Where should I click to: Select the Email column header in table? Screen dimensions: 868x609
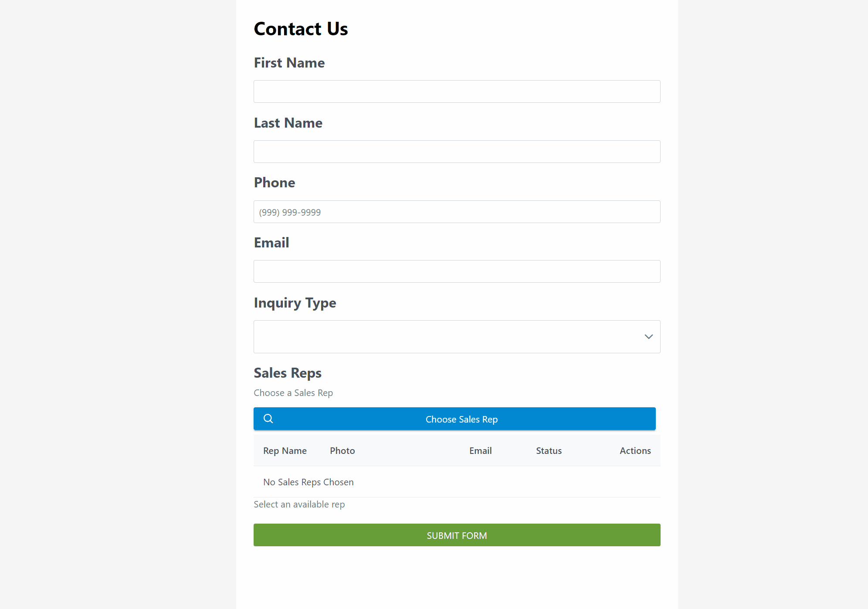[480, 451]
